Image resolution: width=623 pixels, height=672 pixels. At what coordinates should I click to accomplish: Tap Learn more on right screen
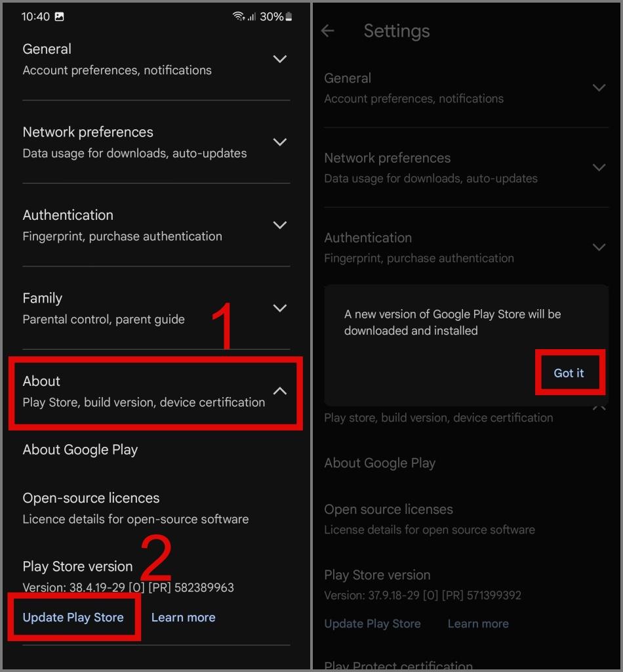tap(478, 623)
